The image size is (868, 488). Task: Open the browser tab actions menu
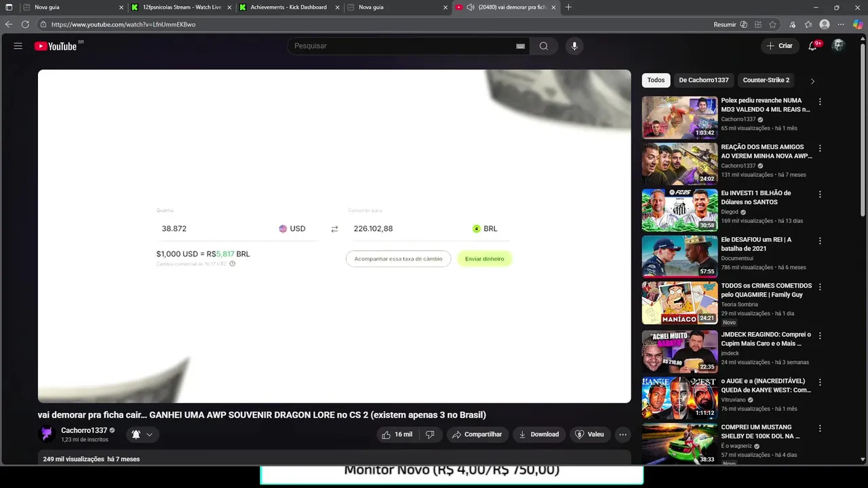(x=9, y=7)
